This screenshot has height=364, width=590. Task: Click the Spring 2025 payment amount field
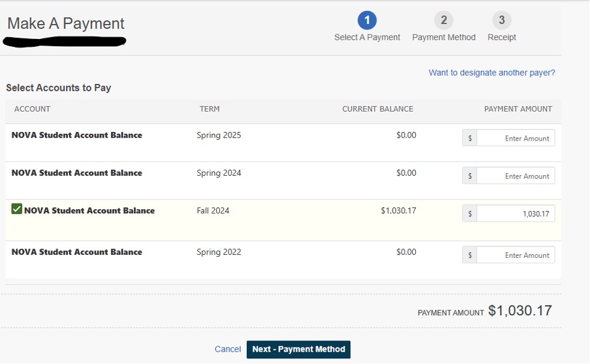click(x=515, y=138)
